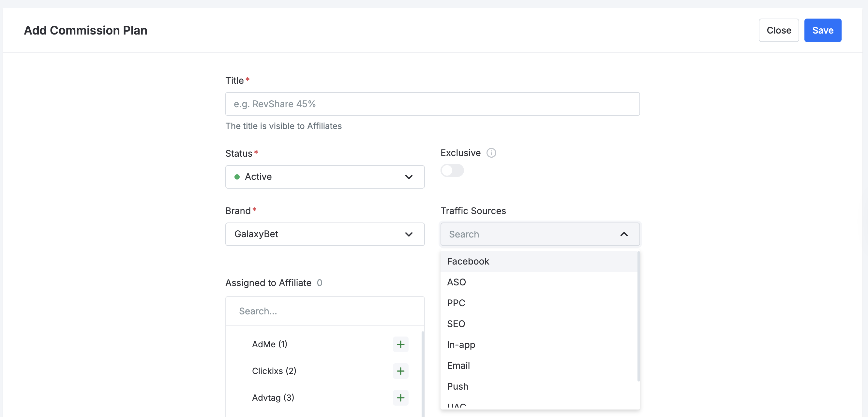This screenshot has height=417, width=868.
Task: Add AdMe (1) affiliate with plus icon
Action: point(400,344)
